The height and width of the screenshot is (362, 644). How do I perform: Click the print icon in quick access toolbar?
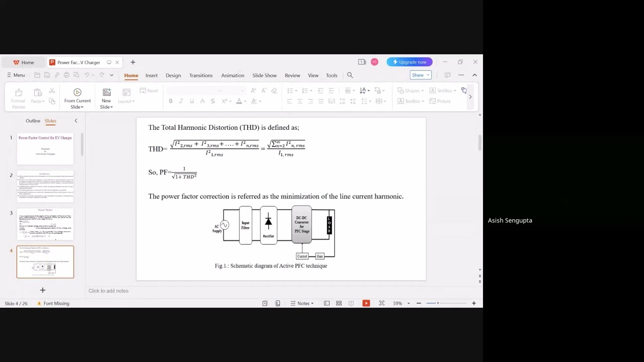point(66,75)
